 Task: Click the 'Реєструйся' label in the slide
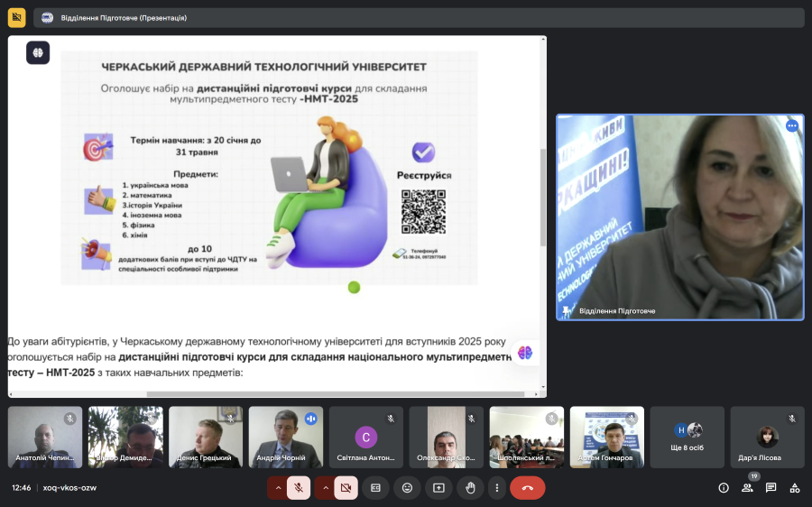424,176
